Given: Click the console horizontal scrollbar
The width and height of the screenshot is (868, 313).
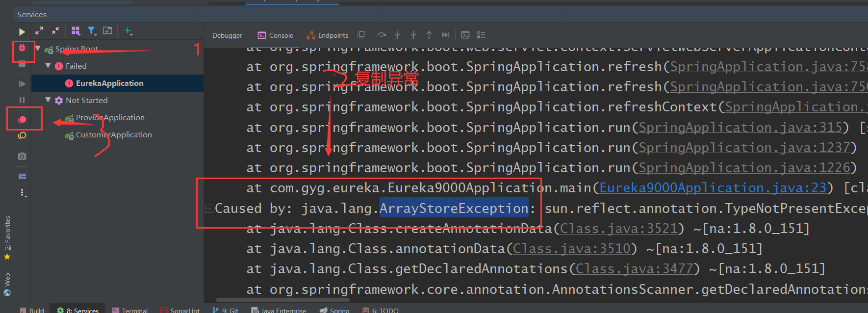Looking at the screenshot, I should 283,300.
